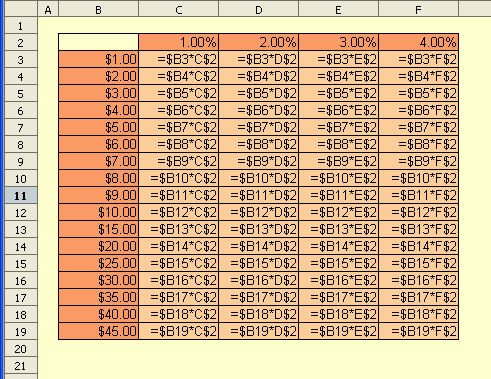Image resolution: width=491 pixels, height=379 pixels.
Task: Select row 19 header
Action: [x=21, y=332]
